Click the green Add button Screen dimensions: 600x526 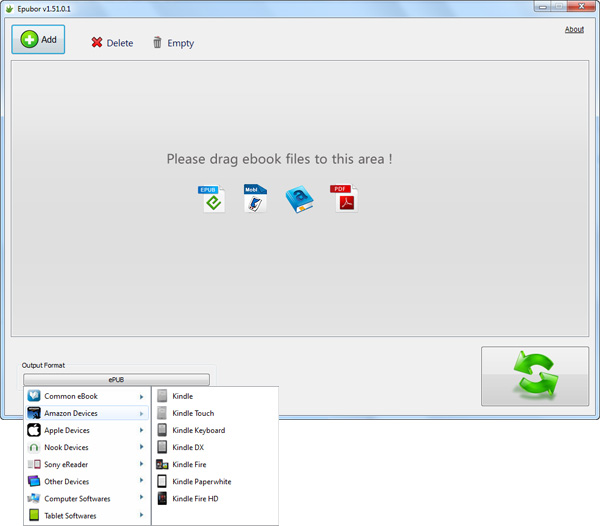[x=38, y=39]
